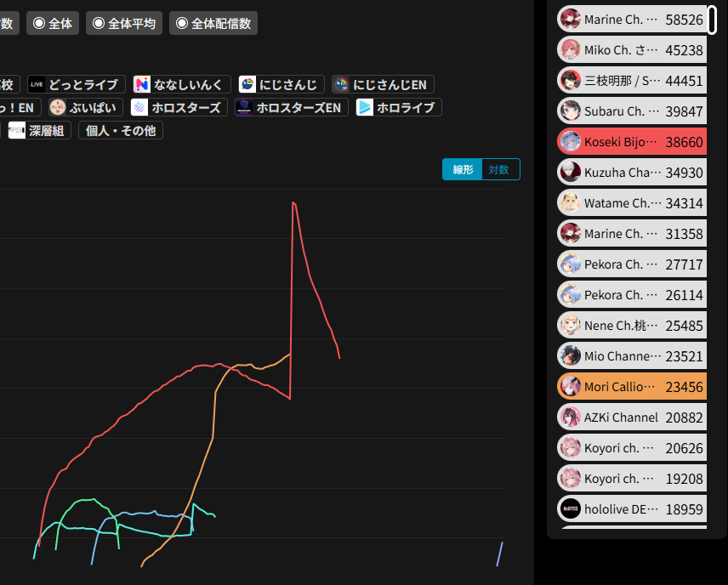This screenshot has height=585, width=728.
Task: Filter by 深層組 group
Action: tap(39, 130)
